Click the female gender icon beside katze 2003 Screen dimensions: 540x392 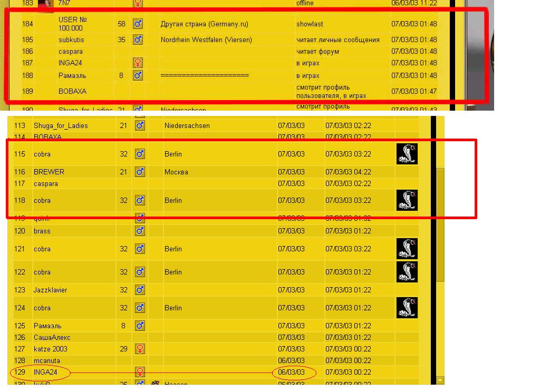(140, 349)
